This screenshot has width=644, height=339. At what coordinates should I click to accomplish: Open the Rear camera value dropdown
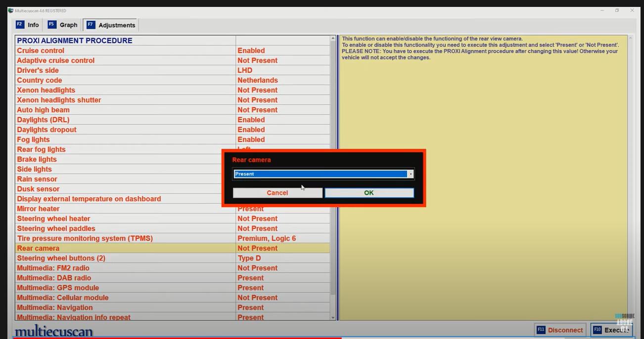tap(411, 174)
